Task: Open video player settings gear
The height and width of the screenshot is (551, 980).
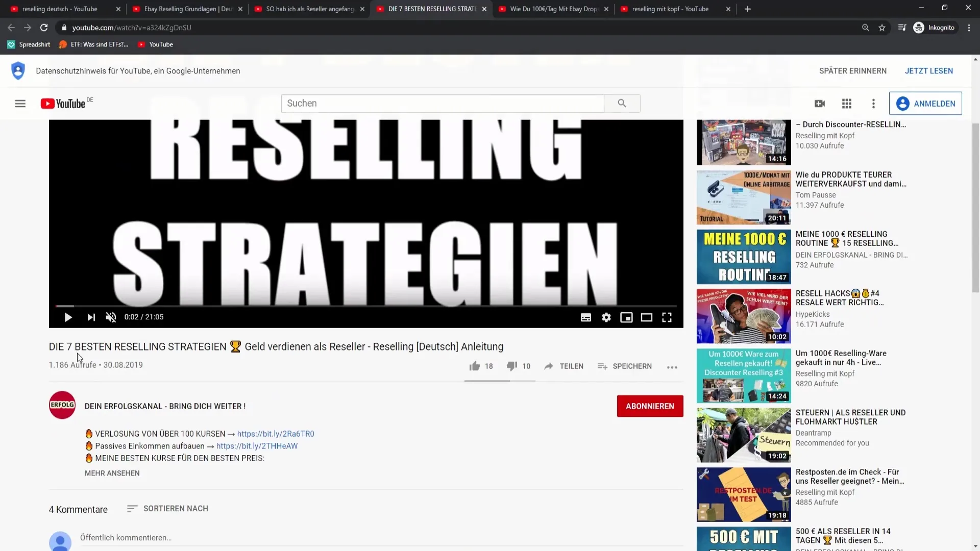Action: [606, 317]
